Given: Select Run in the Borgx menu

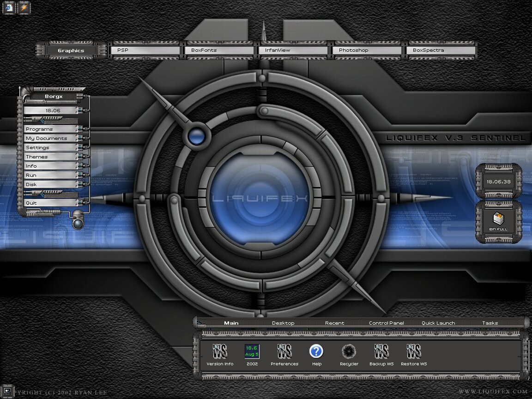Looking at the screenshot, I should 51,175.
